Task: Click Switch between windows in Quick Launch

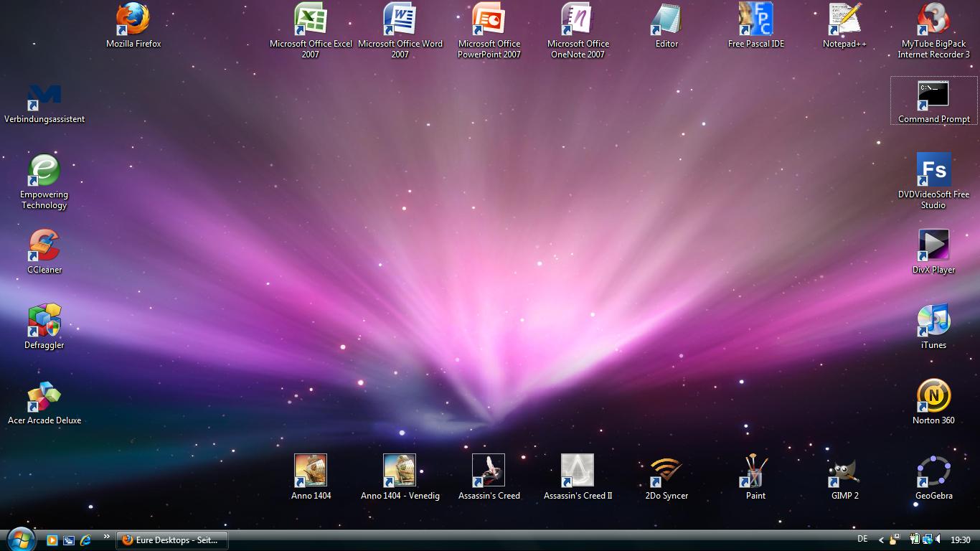Action: pos(69,540)
